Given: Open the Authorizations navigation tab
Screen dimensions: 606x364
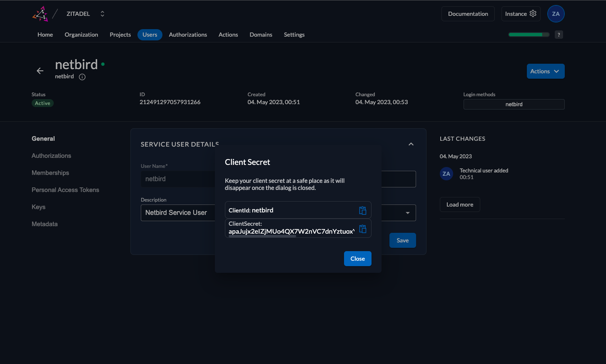Looking at the screenshot, I should [x=188, y=35].
